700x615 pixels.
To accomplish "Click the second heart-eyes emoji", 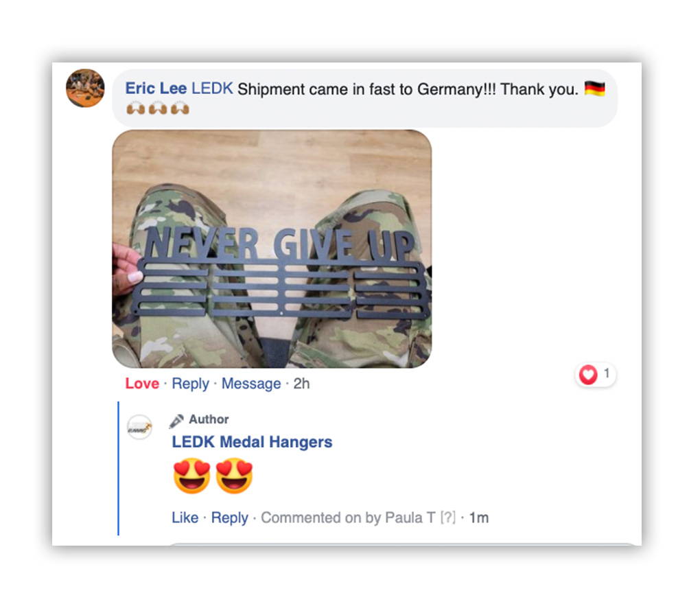I will click(x=235, y=476).
